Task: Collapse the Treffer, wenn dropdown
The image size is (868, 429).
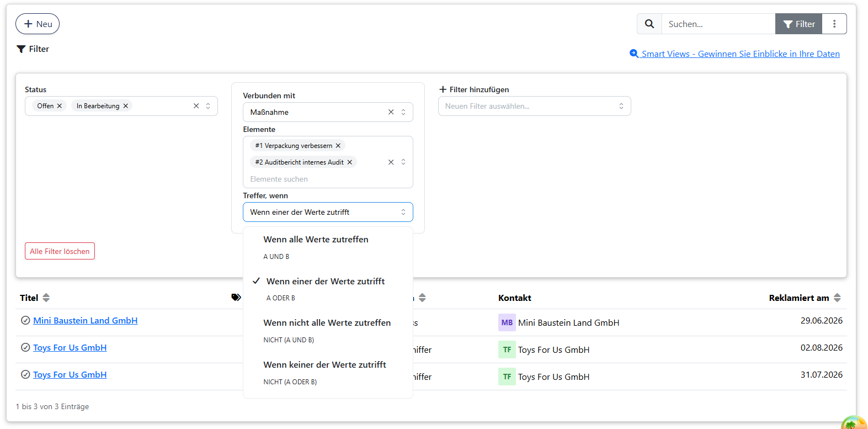Action: point(328,212)
